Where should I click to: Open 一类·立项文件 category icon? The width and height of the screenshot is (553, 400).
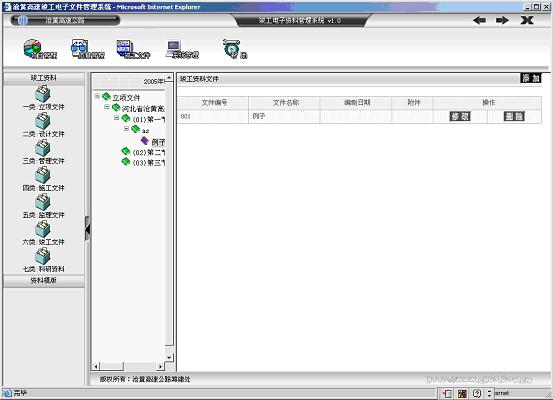pos(43,94)
